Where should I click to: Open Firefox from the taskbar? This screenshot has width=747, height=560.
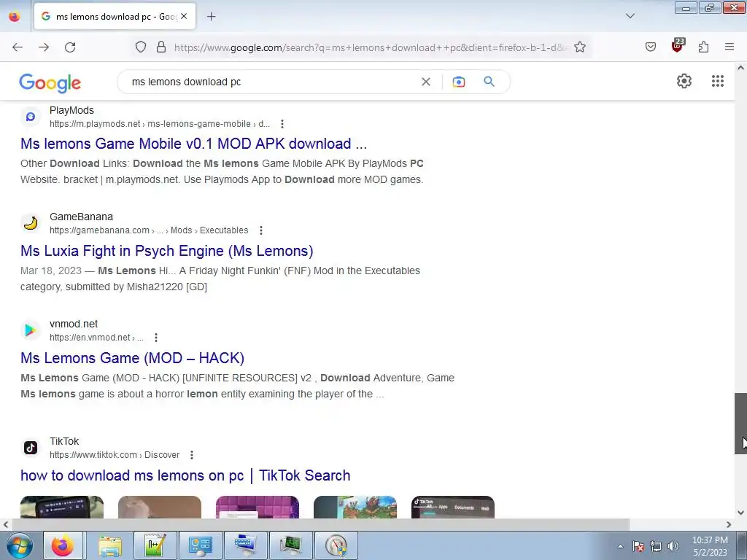(63, 545)
